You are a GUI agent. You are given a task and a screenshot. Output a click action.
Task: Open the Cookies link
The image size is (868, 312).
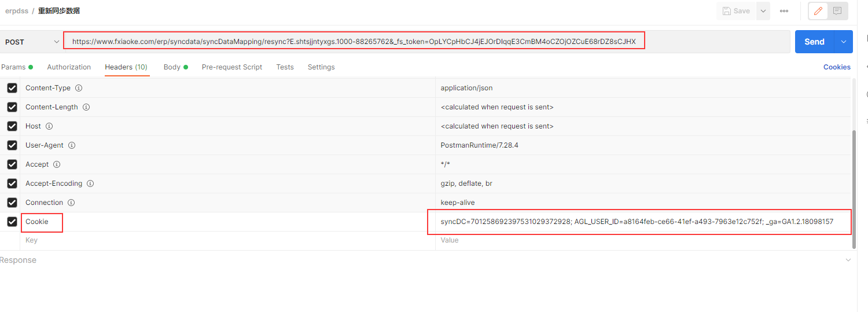pyautogui.click(x=837, y=67)
